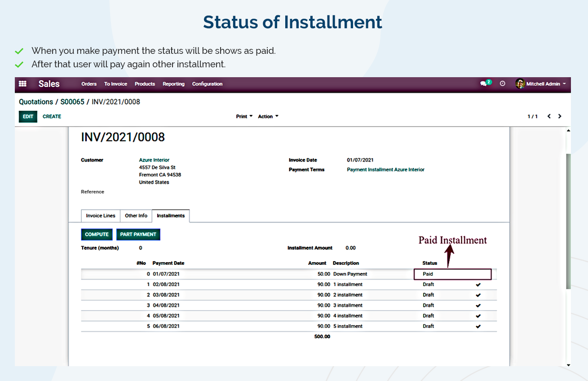
Task: Open the activities clock icon
Action: click(x=503, y=84)
